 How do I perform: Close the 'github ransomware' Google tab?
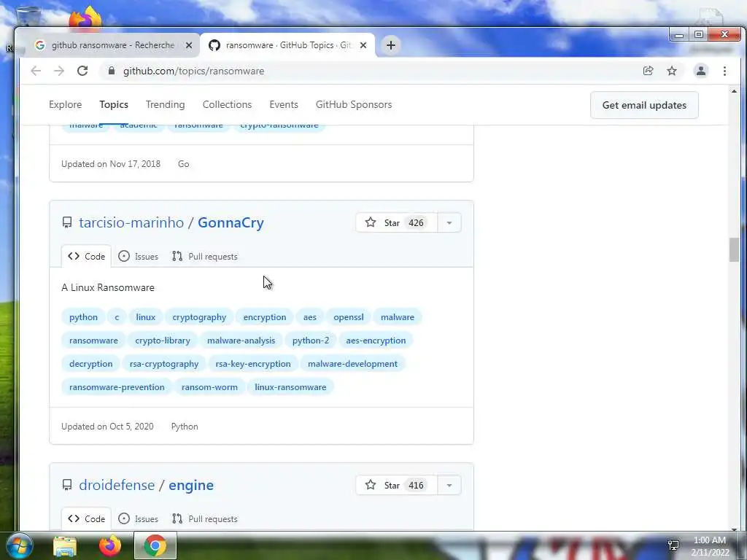[189, 45]
